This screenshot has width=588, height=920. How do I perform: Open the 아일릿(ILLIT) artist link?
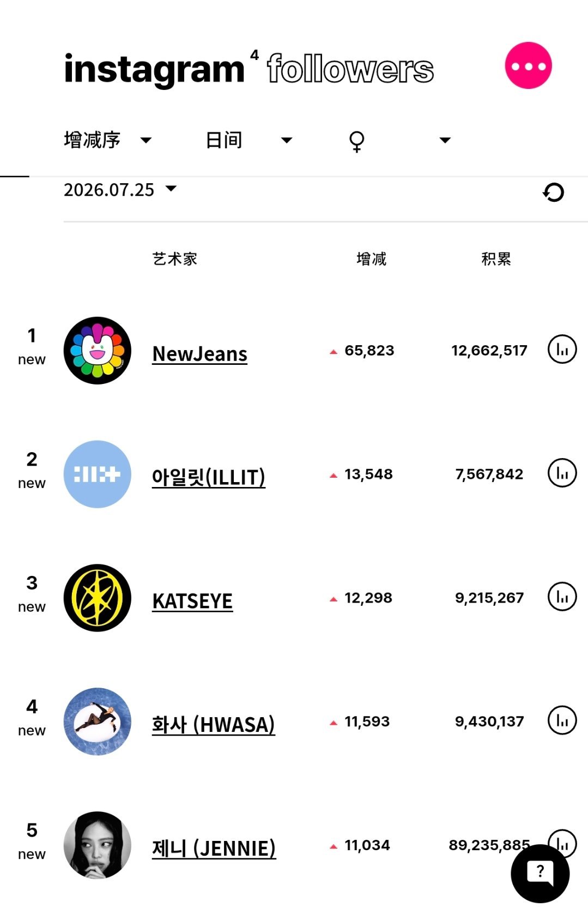click(209, 477)
